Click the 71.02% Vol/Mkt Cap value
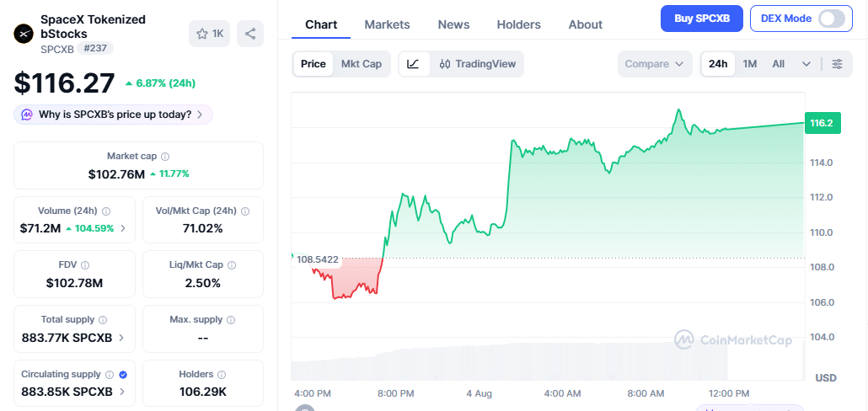This screenshot has height=411, width=868. 202,228
